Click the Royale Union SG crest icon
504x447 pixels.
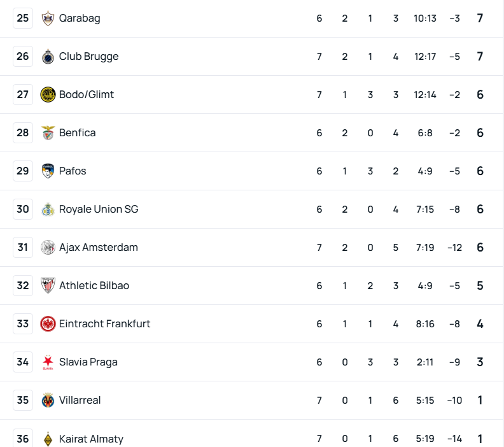point(48,209)
